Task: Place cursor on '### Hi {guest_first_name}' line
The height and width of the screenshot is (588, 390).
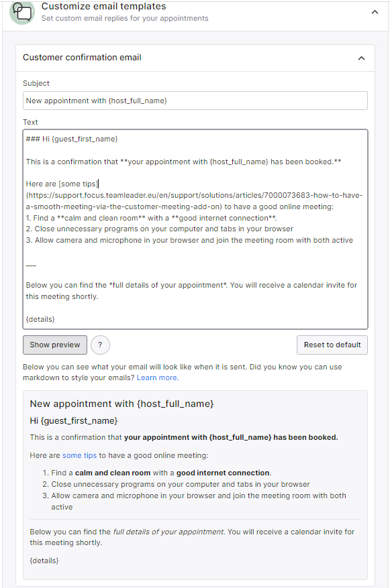Action: tap(72, 139)
